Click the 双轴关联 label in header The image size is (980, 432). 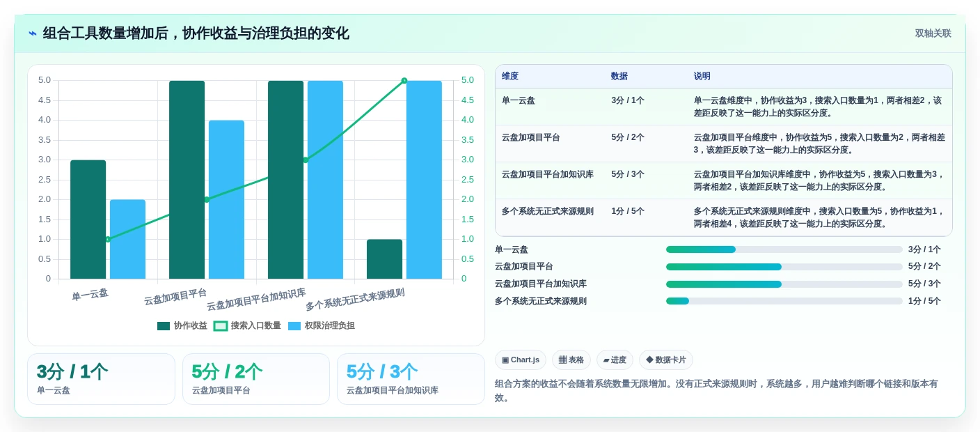(x=933, y=33)
